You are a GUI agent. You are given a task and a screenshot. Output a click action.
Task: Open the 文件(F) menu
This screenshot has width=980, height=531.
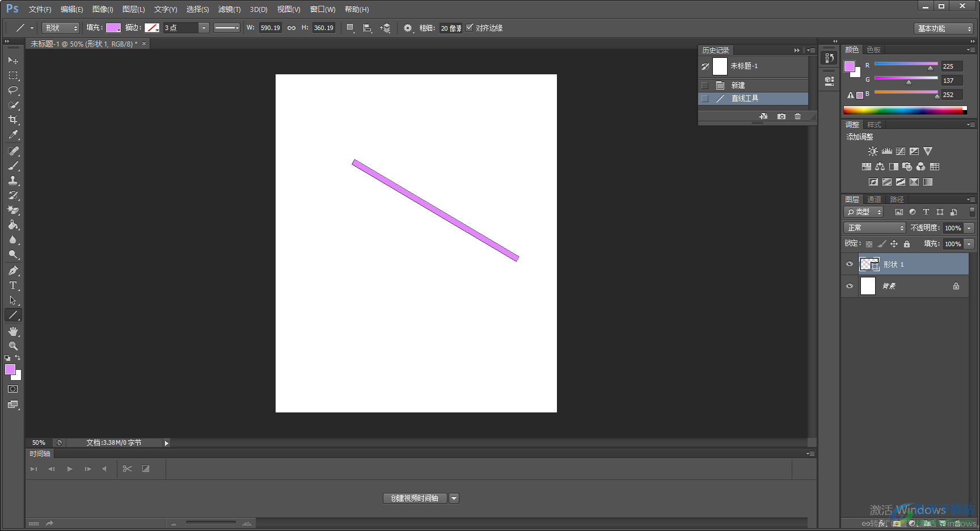(x=40, y=9)
